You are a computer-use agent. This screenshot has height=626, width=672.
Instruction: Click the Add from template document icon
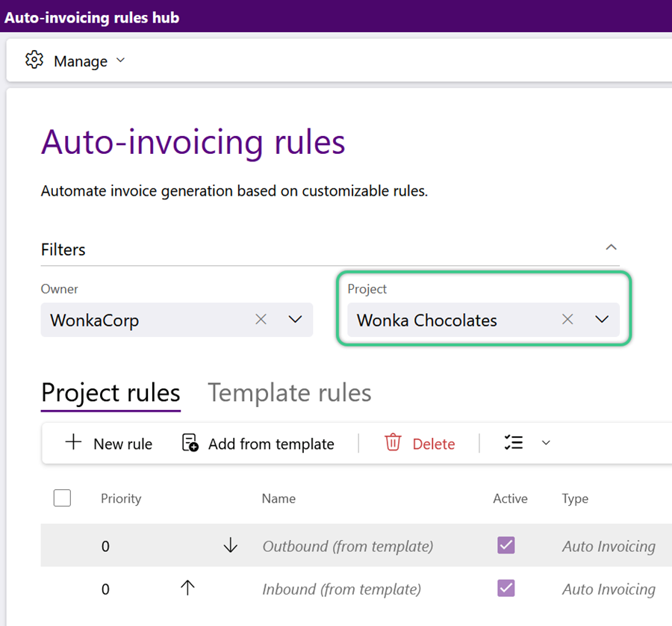[190, 443]
